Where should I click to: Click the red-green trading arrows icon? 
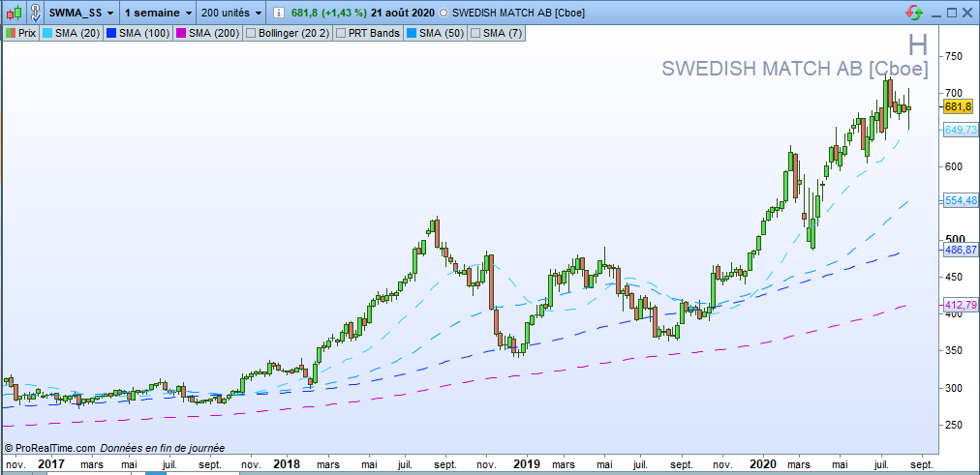click(x=914, y=13)
